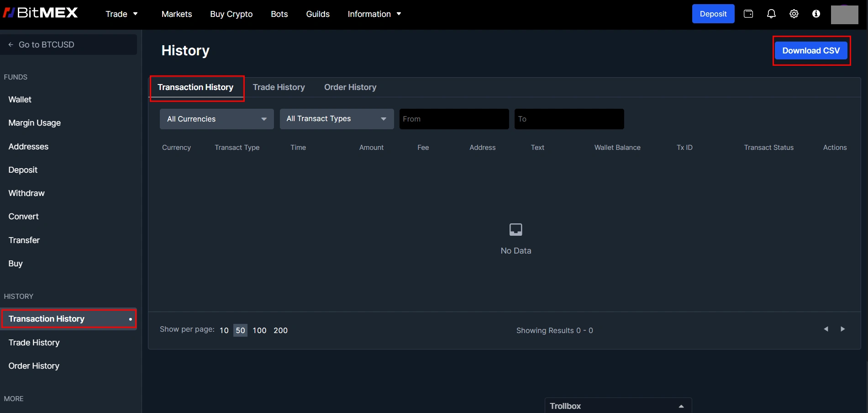868x413 pixels.
Task: Open Convert in sidebar
Action: pos(23,217)
